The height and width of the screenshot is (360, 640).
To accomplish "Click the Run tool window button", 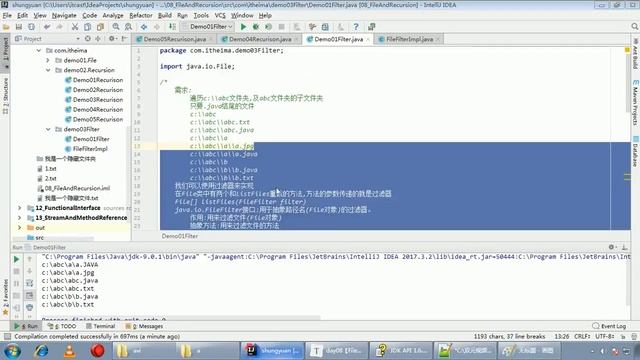I will 26,326.
